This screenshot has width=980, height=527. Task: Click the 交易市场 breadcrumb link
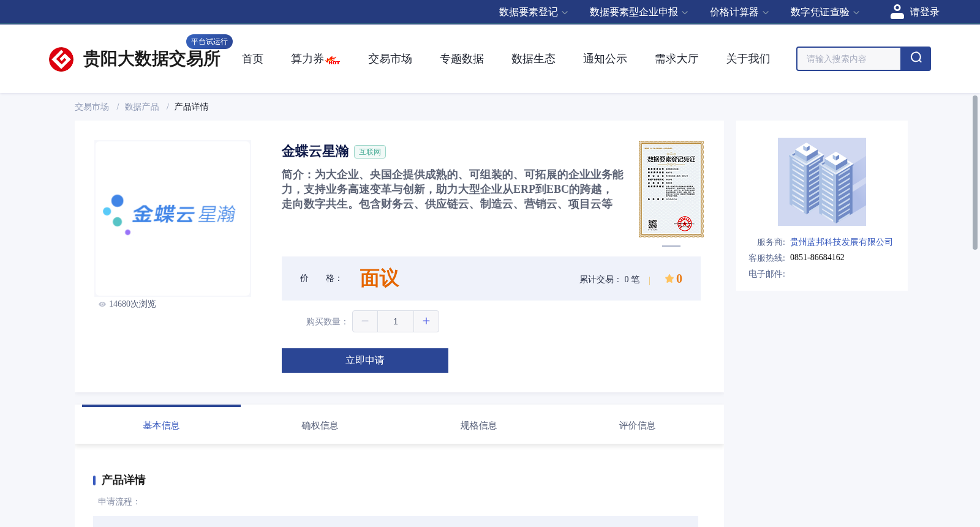coord(92,107)
